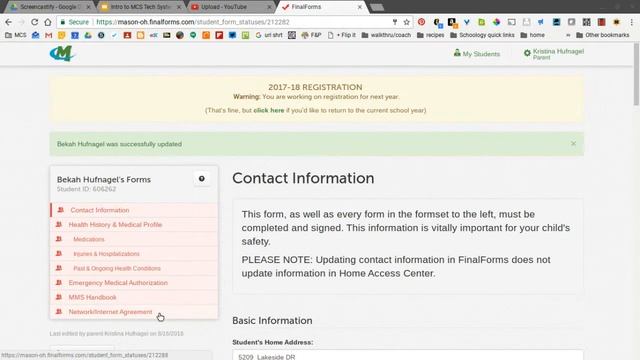This screenshot has width=640, height=360.
Task: Open the saved password key icon
Action: 395,22
